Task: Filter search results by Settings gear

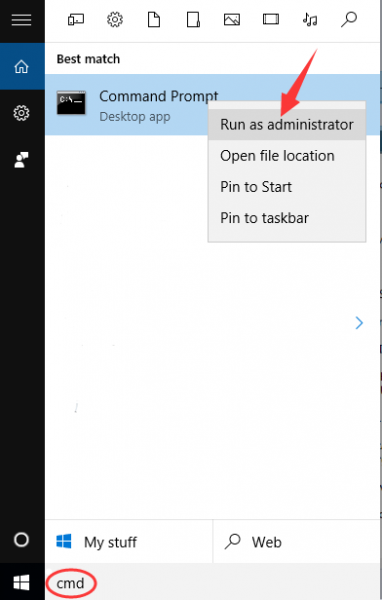Action: pyautogui.click(x=115, y=19)
